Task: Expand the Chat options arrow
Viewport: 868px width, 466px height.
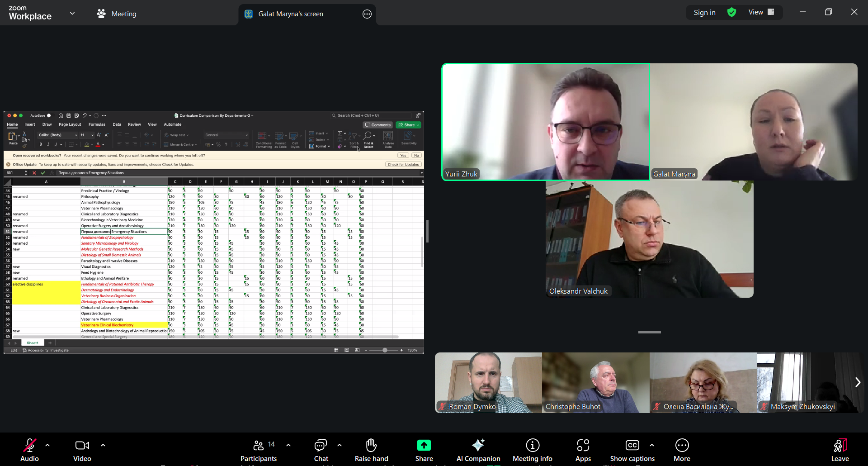Action: point(340,445)
